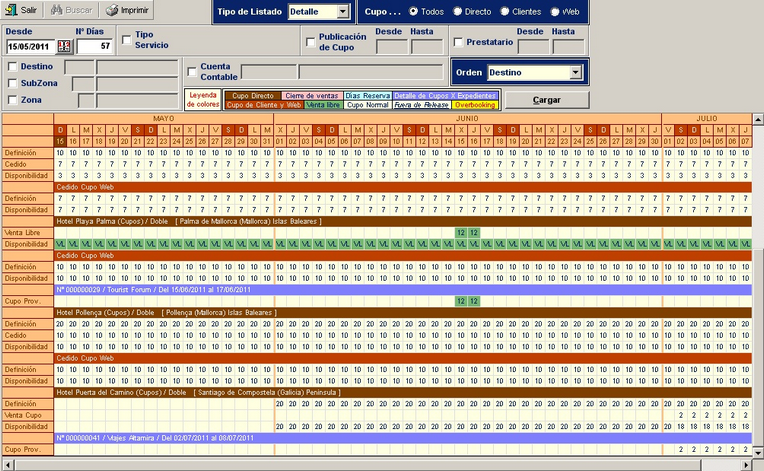
Task: Click Cupo Directo legend color swatch
Action: [x=253, y=96]
